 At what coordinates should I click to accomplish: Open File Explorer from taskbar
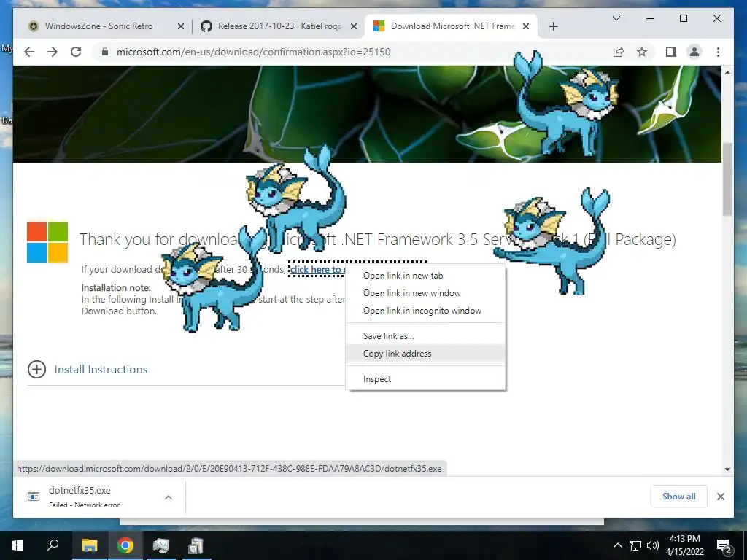coord(89,545)
